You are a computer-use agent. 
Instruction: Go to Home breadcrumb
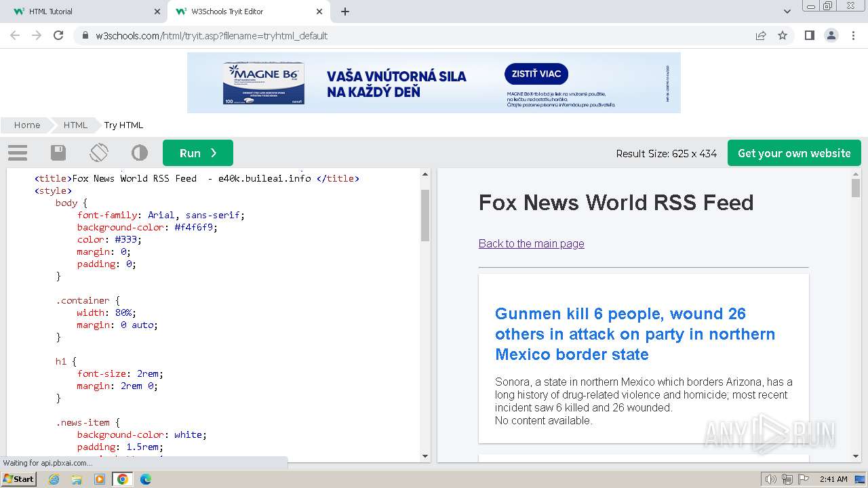click(27, 125)
